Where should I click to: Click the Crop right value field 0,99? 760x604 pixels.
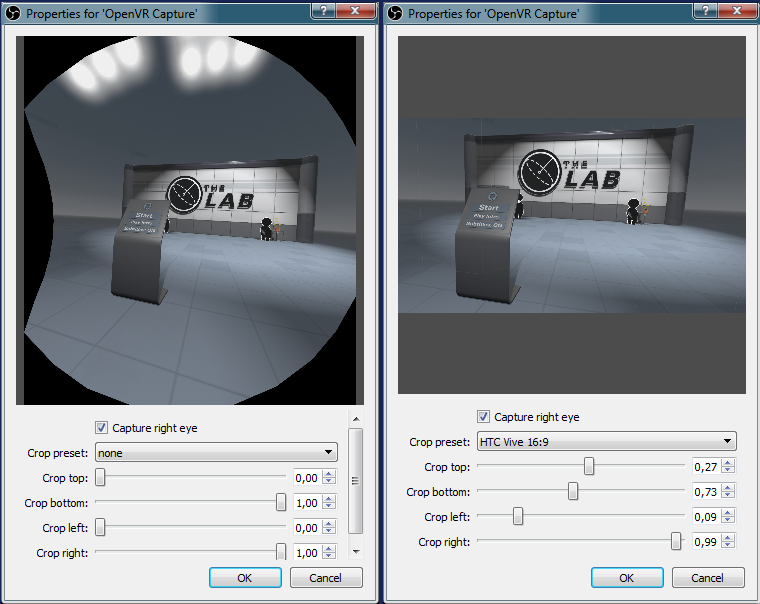click(x=706, y=541)
